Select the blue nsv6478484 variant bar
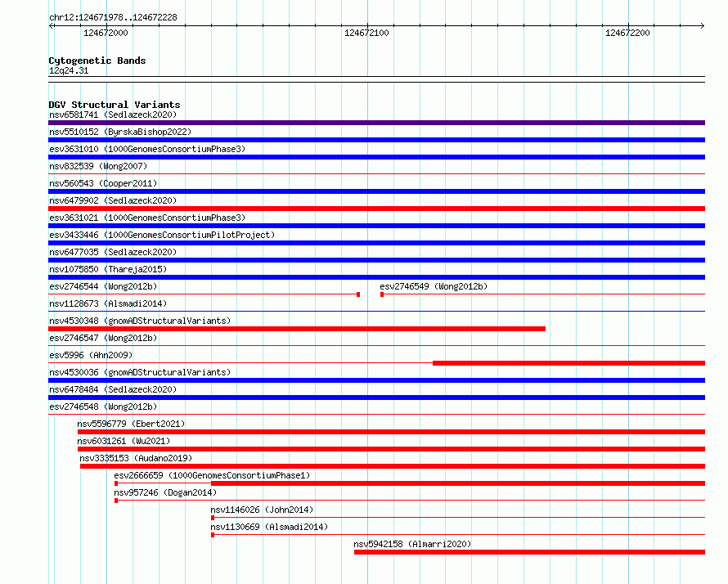 [x=376, y=398]
